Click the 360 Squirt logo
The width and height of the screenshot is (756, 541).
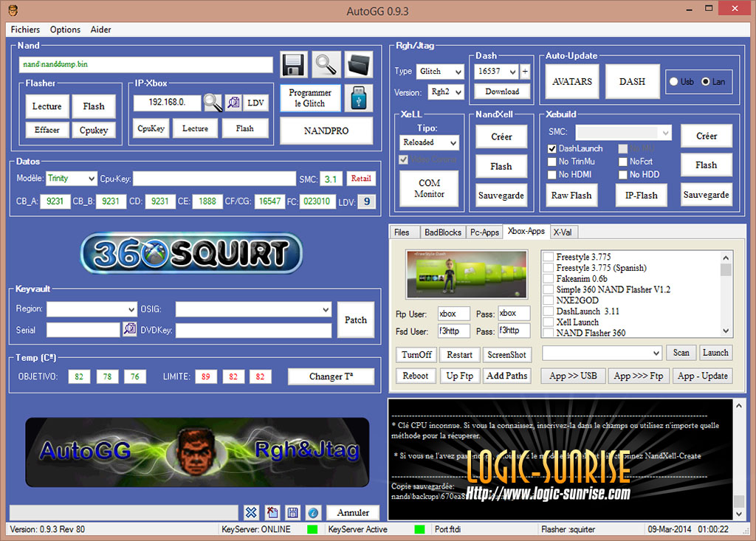point(191,253)
